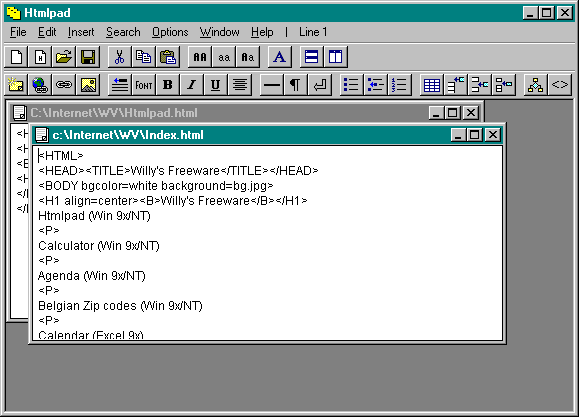Click the yellow folder with sparkle icon
This screenshot has width=579, height=417.
[x=16, y=85]
